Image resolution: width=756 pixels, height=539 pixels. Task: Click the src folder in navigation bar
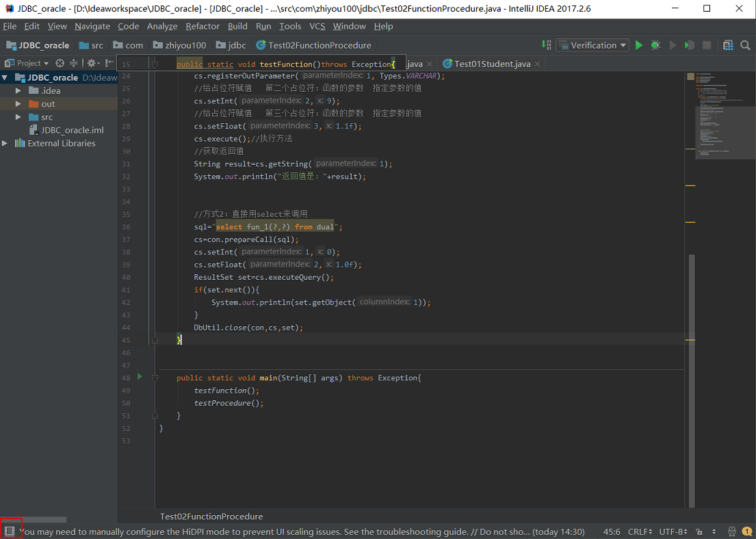[x=91, y=45]
